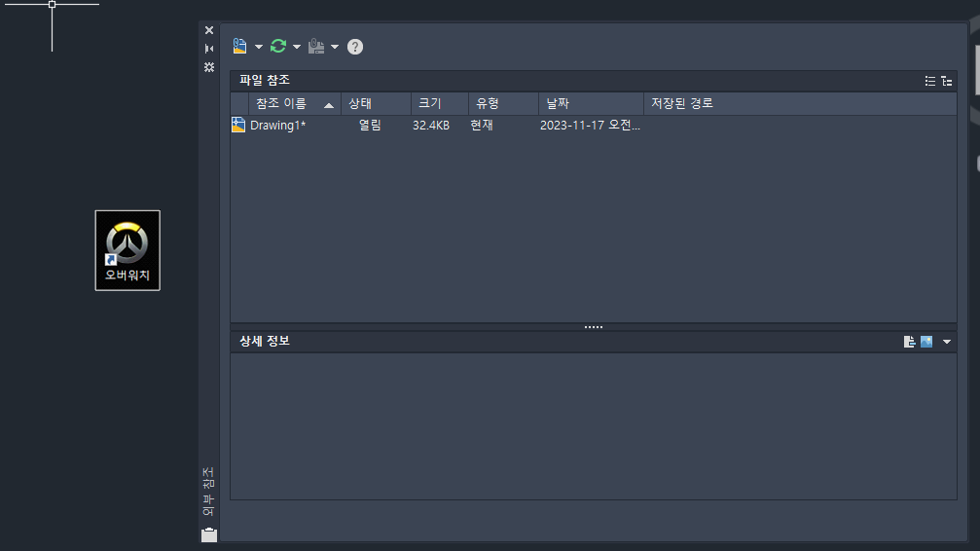Screen dimensions: 980x551
Task: Sort by 크기 column header
Action: pyautogui.click(x=439, y=104)
